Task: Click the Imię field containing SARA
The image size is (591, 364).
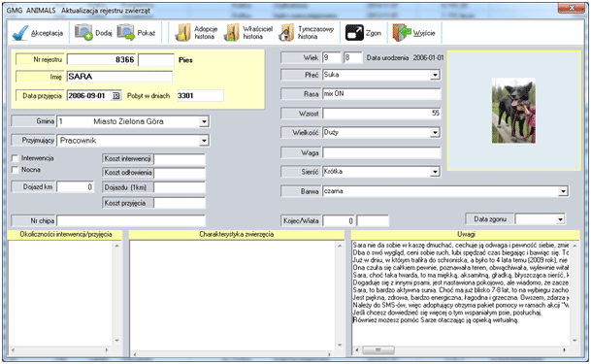Action: pos(119,77)
